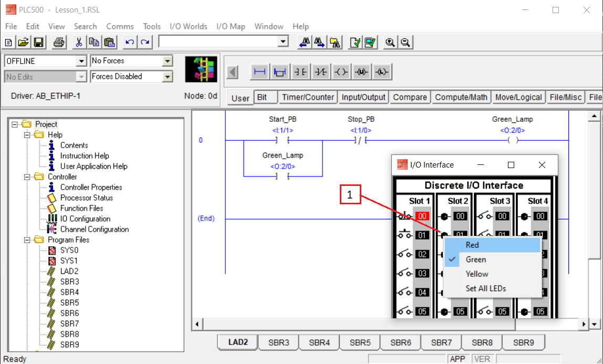Add an examine-if-closed (XIC) contact
Screen dimensions: 603x364
tap(300, 72)
